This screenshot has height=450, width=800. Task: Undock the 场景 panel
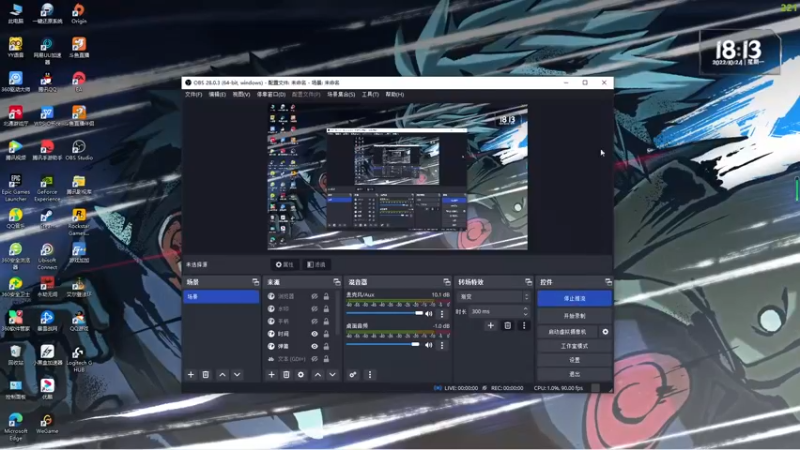255,282
